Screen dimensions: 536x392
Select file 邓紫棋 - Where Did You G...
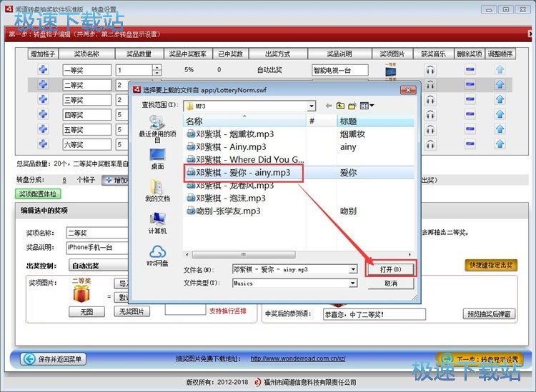[245, 159]
